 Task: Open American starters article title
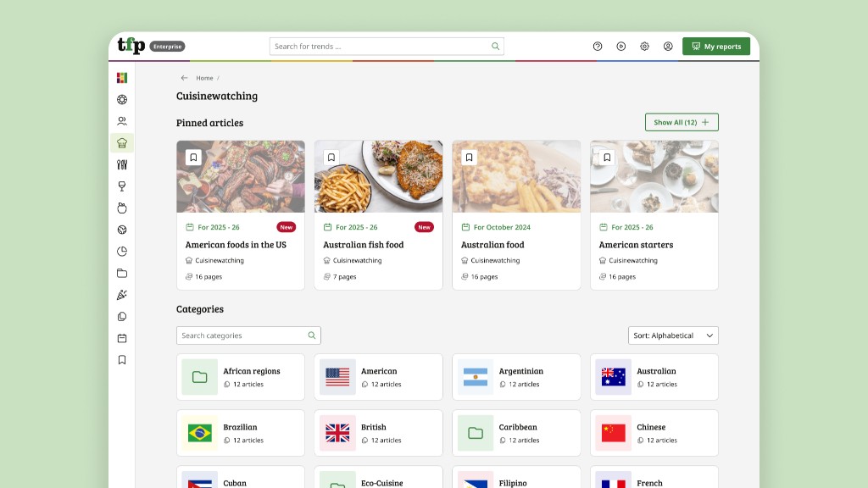coord(636,245)
